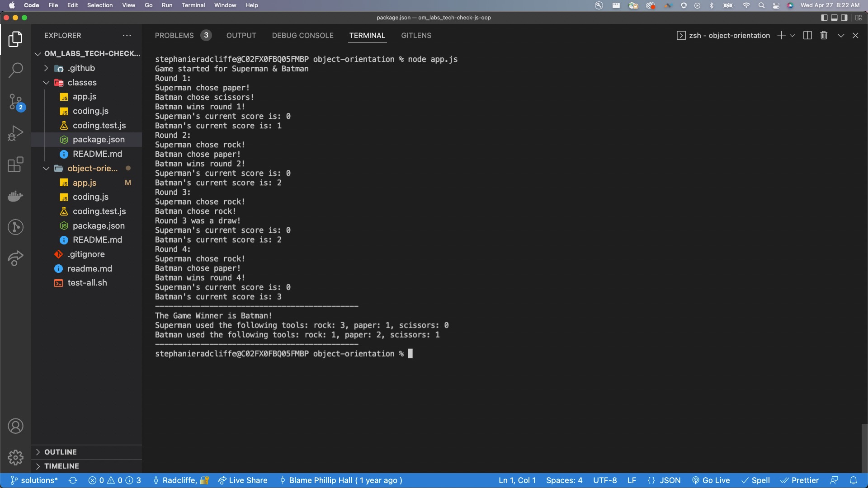Open the Go menu
868x488 pixels.
[148, 5]
